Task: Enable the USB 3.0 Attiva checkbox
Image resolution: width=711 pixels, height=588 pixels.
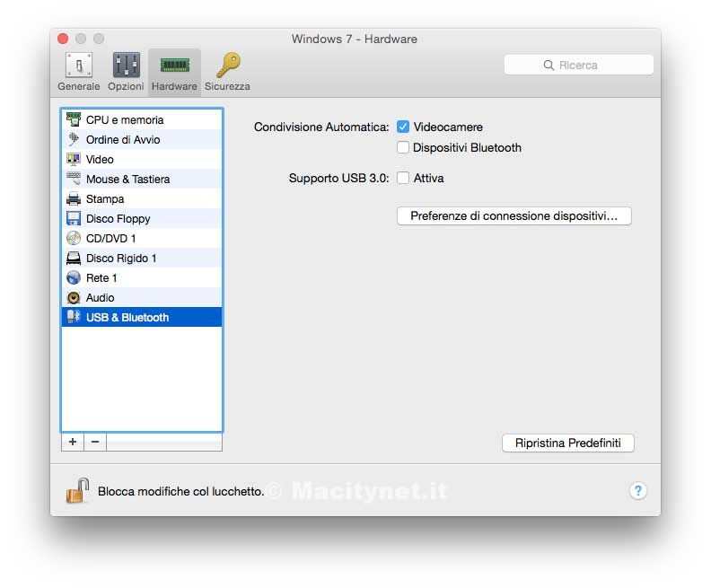Action: [403, 178]
